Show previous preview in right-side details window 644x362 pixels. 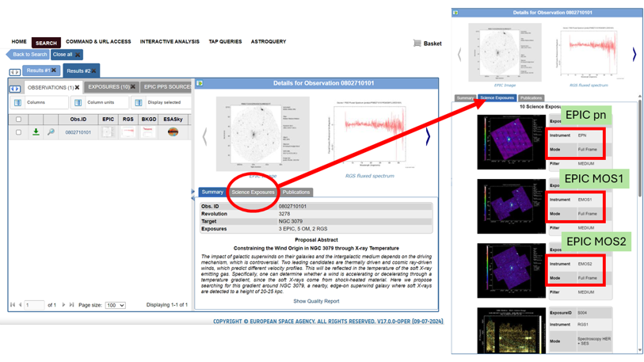[459, 54]
